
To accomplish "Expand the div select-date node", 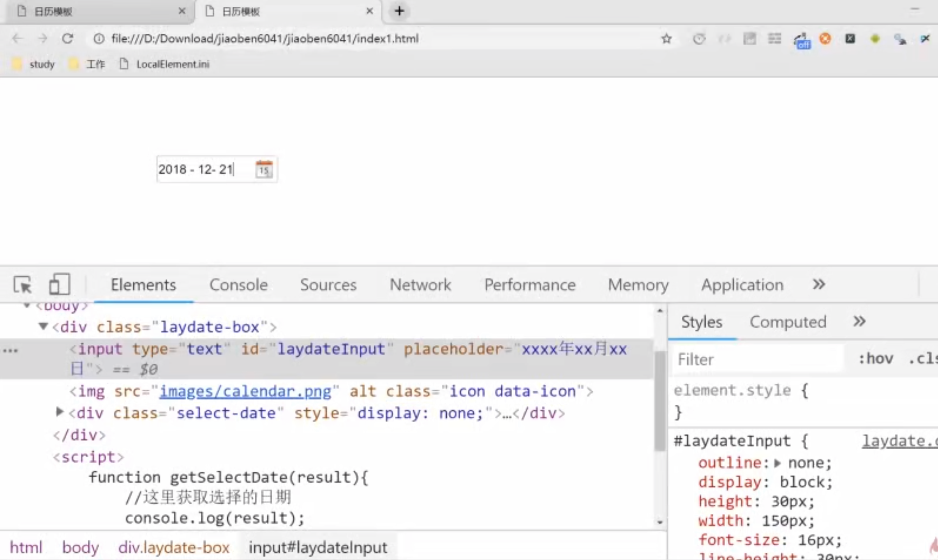I will (x=59, y=412).
